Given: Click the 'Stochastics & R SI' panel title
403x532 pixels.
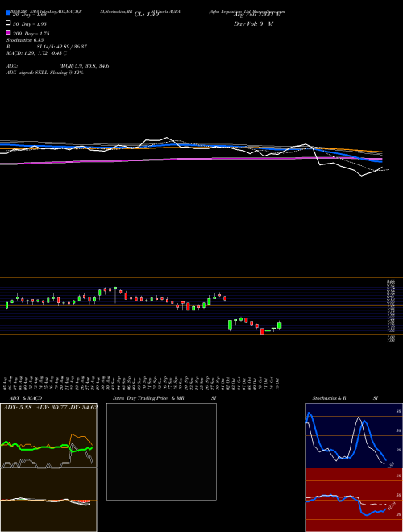Looking at the screenshot, I should [x=345, y=398].
